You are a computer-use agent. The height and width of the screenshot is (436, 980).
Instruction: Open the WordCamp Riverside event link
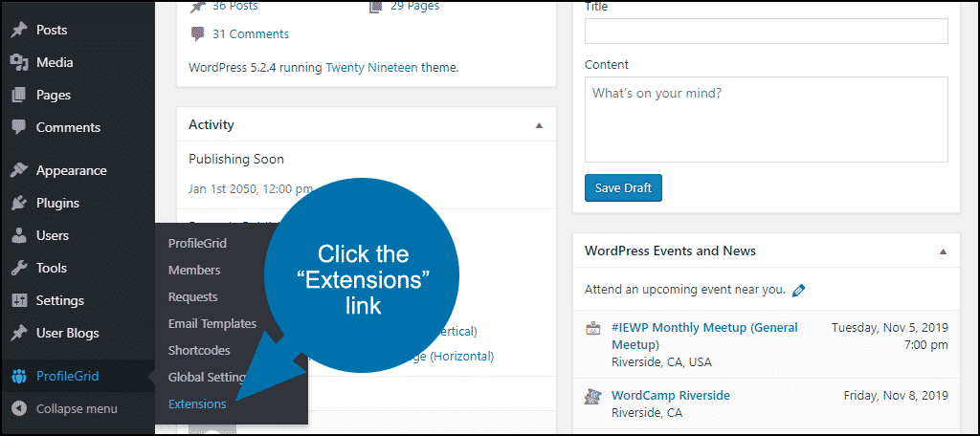pyautogui.click(x=671, y=396)
